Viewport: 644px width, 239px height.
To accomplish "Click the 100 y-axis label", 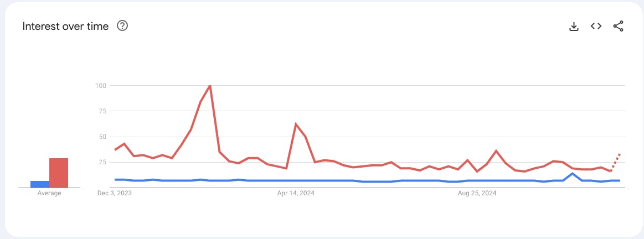I will coord(101,85).
